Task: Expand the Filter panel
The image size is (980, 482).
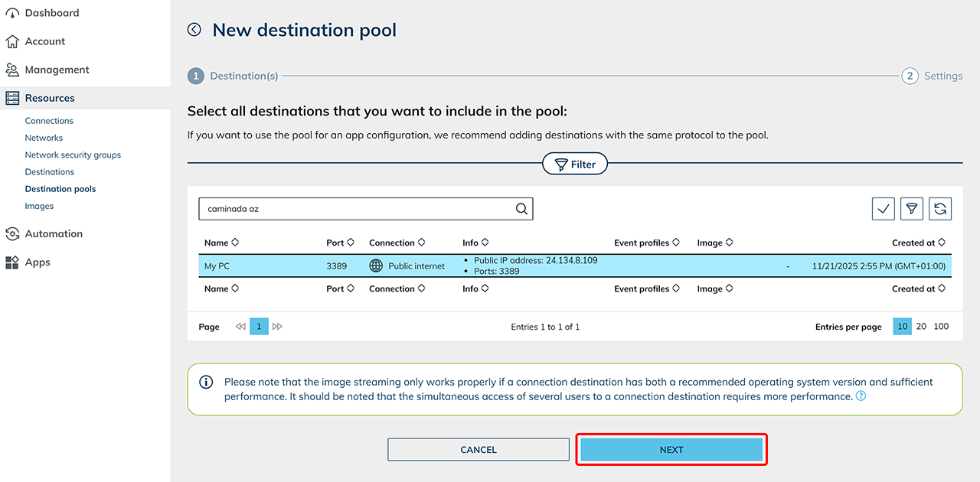Action: pyautogui.click(x=575, y=164)
